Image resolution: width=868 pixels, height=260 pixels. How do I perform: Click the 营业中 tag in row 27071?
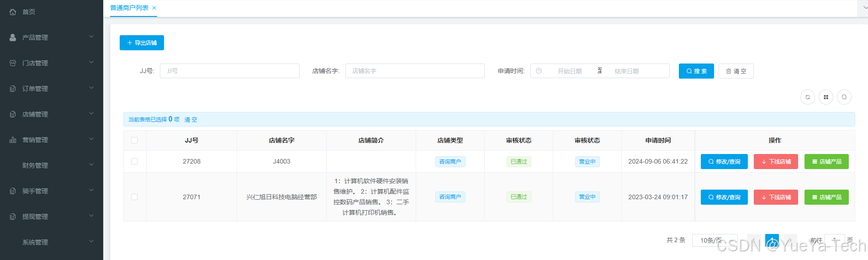587,197
